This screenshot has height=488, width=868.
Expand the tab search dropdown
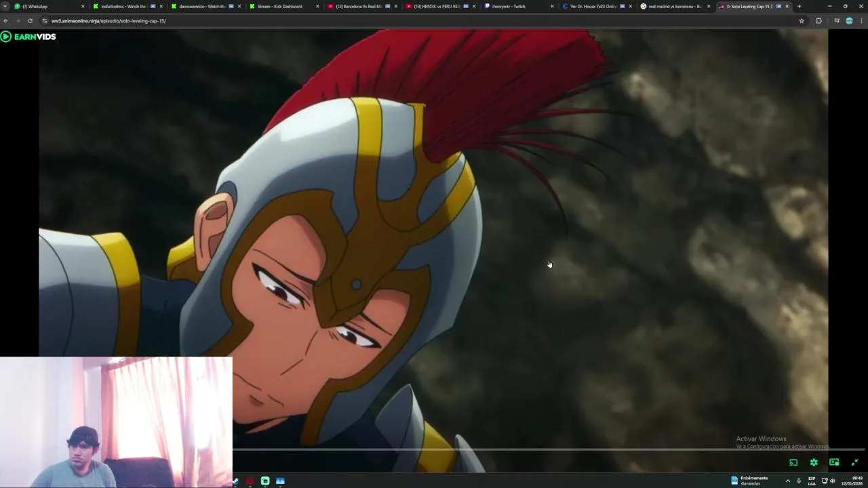coord(5,6)
